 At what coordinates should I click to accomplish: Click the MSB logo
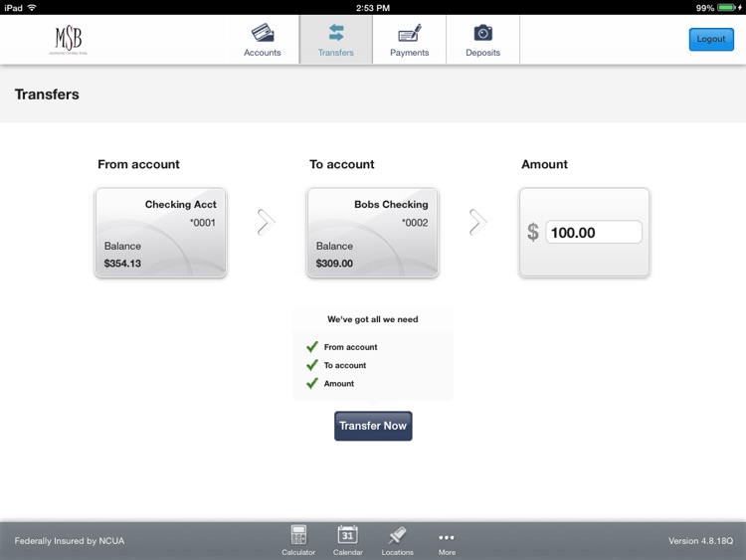[68, 40]
